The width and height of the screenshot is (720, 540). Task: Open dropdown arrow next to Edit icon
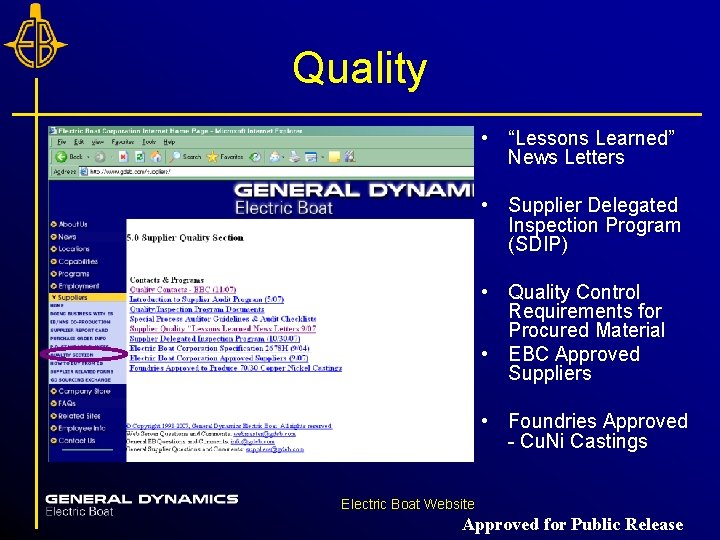click(322, 158)
